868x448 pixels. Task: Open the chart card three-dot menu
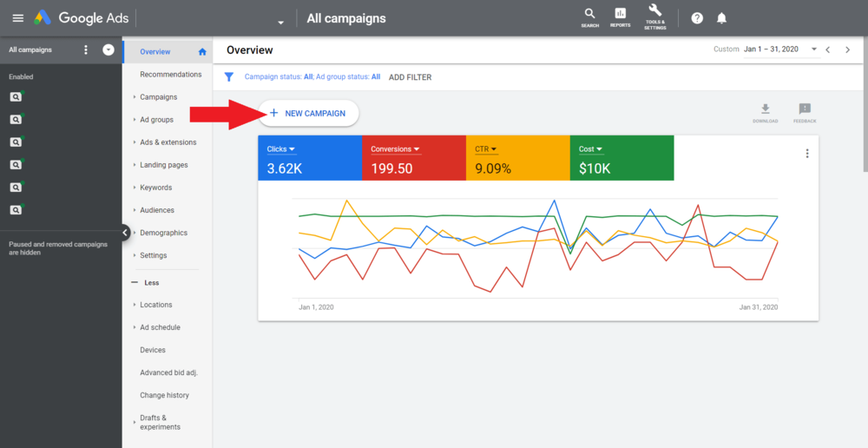pyautogui.click(x=807, y=154)
